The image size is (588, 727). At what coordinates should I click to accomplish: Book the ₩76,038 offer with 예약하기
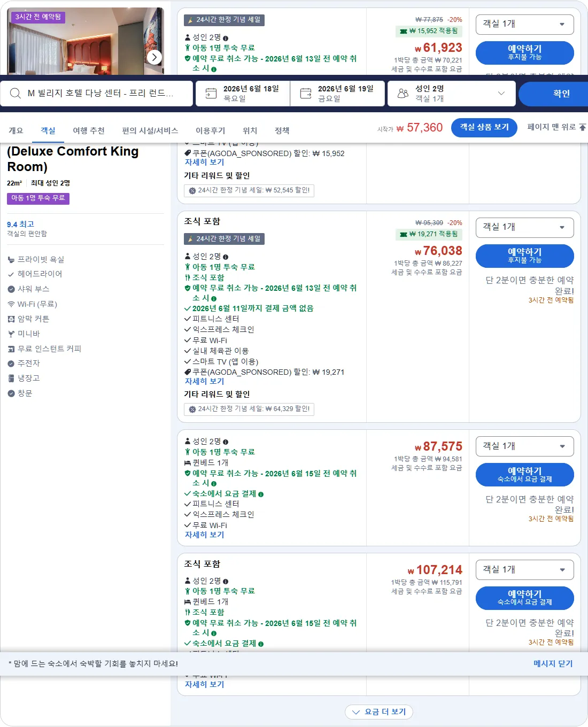tap(525, 256)
